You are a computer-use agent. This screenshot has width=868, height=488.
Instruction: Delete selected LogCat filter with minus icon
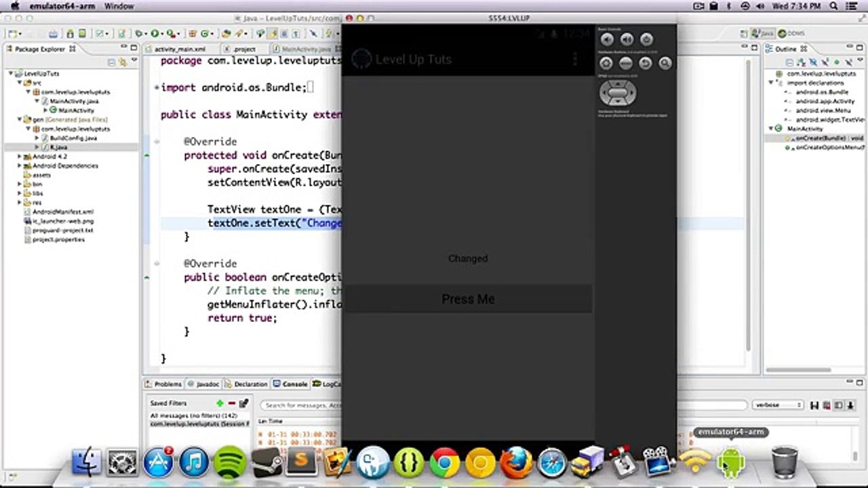click(x=231, y=403)
